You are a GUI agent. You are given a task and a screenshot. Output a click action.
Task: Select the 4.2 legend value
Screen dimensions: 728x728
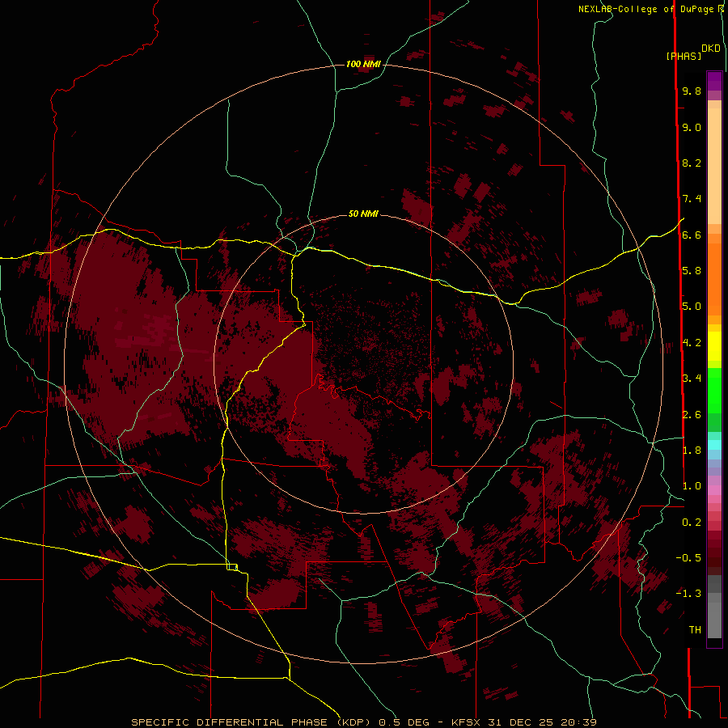[x=692, y=343]
